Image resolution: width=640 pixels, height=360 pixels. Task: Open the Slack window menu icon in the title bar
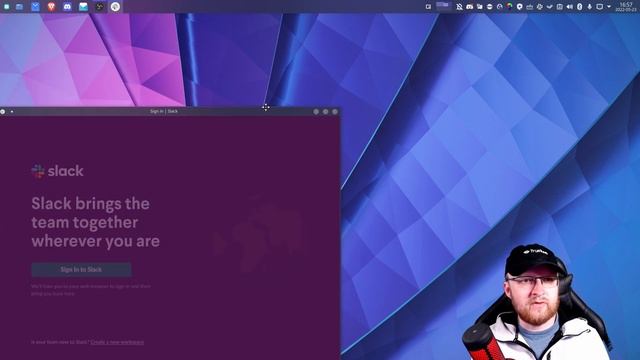tap(3, 111)
